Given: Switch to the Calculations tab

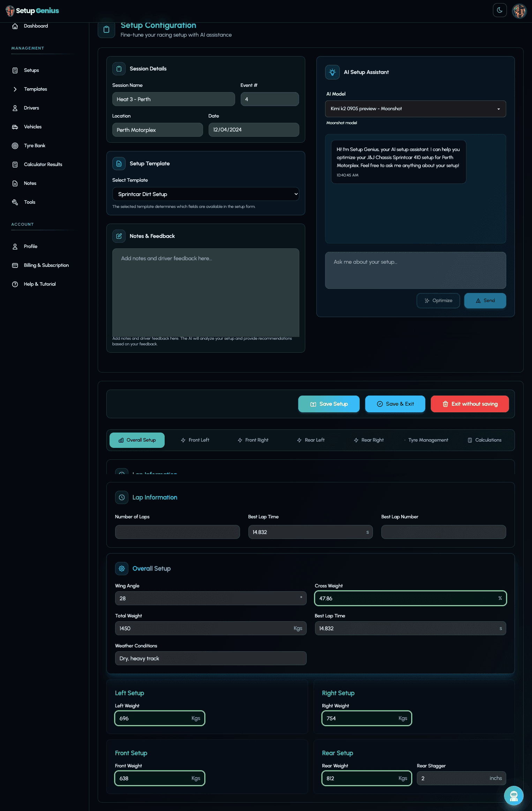Looking at the screenshot, I should [484, 440].
